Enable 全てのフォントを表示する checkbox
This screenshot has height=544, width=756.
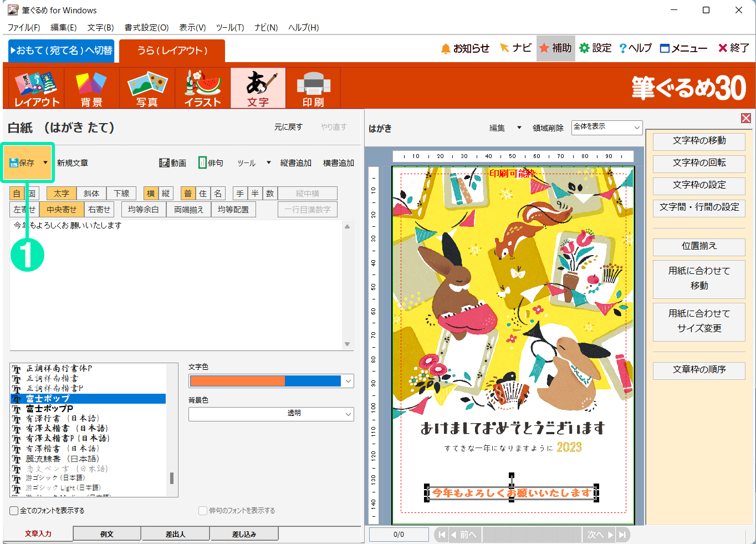pos(14,511)
